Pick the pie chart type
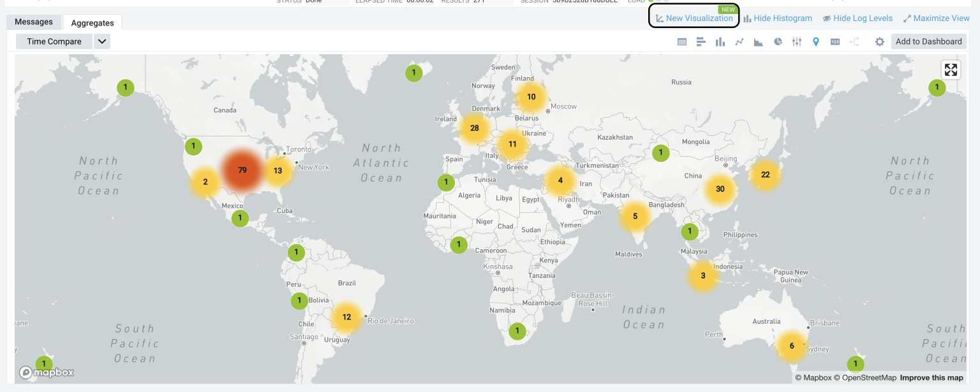Viewport: 980px width, 392px height. point(778,42)
